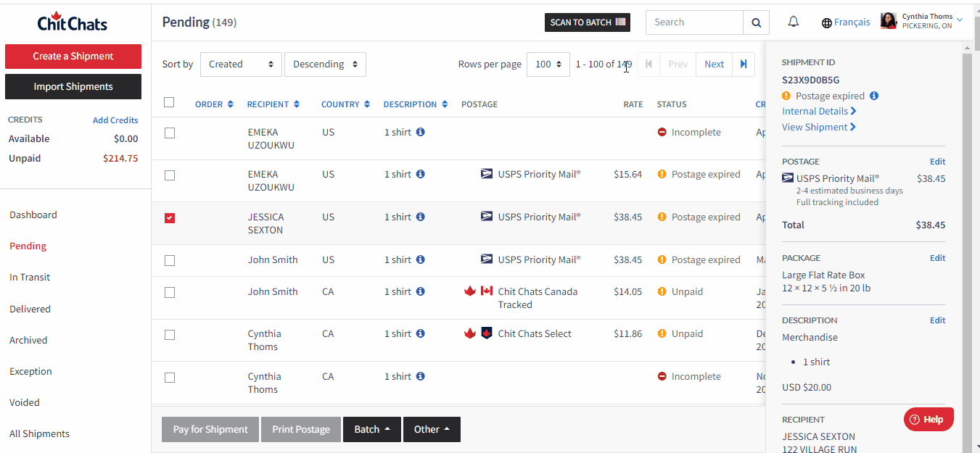980x453 pixels.
Task: Jump to the last page arrow
Action: point(744,64)
